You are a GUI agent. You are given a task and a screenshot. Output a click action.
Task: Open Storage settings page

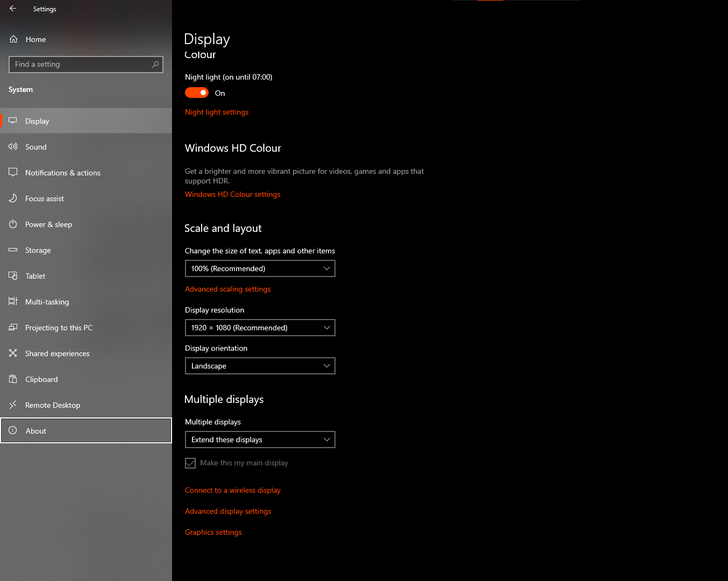[x=86, y=250]
